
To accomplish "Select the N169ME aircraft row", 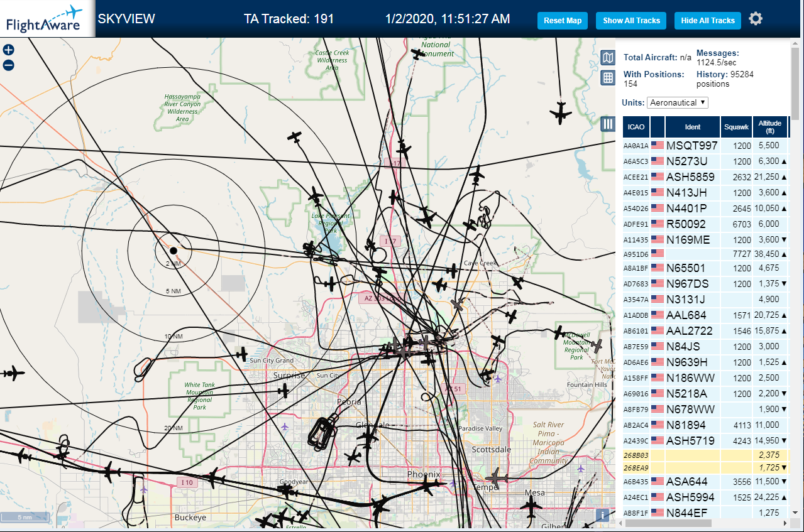I will (705, 240).
